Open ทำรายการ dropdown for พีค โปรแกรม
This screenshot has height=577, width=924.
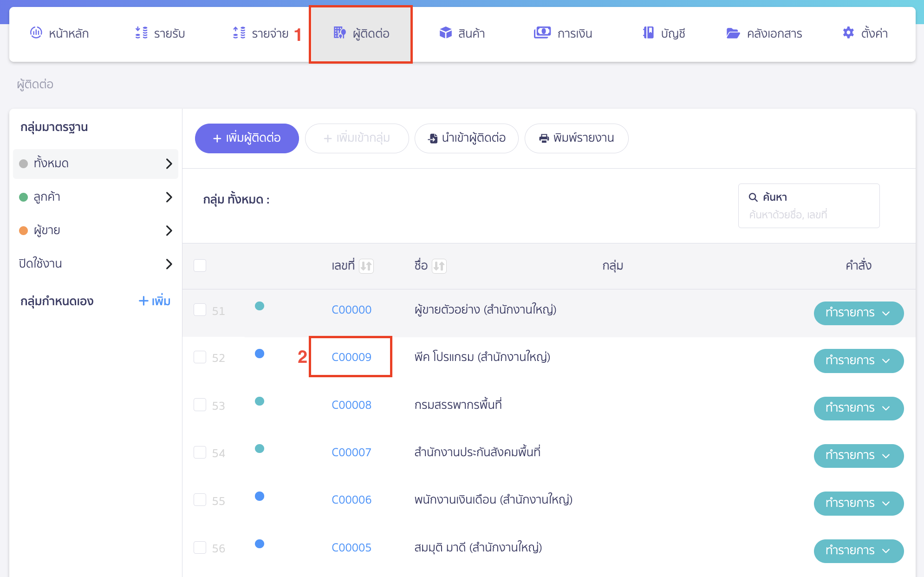point(859,361)
